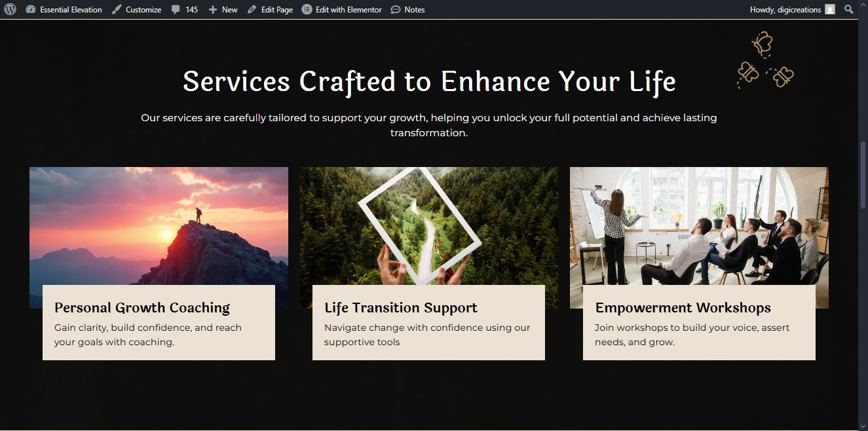
Task: Click the 'Navigate change with confidence' description
Action: pos(427,335)
